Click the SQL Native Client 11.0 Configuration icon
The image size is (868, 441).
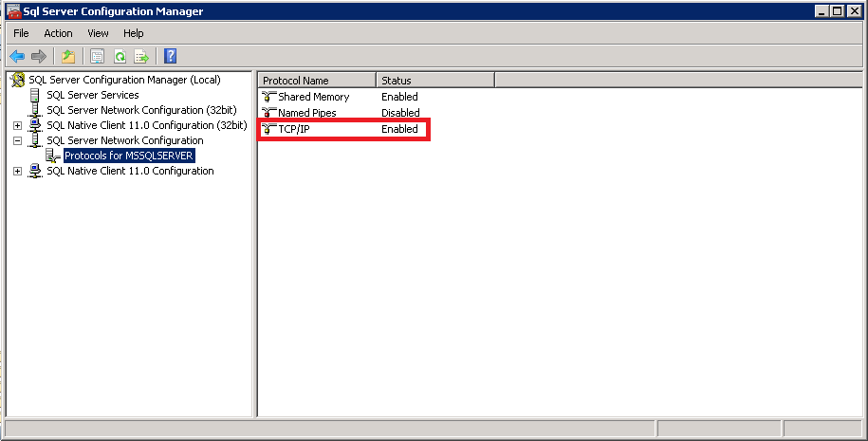click(x=35, y=171)
